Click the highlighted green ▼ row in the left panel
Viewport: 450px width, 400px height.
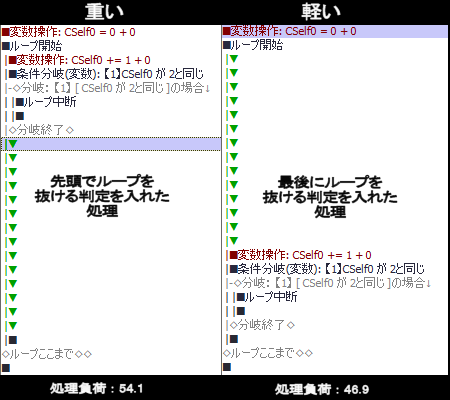(111, 144)
